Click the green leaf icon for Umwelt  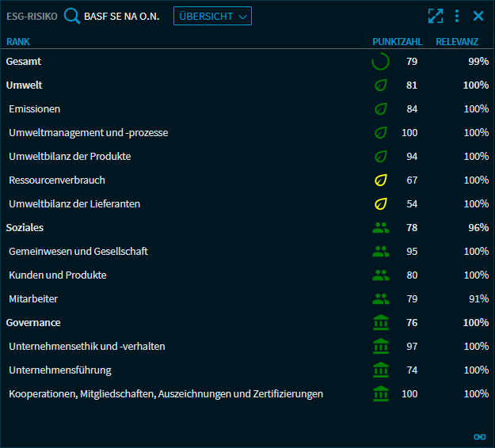pyautogui.click(x=380, y=85)
